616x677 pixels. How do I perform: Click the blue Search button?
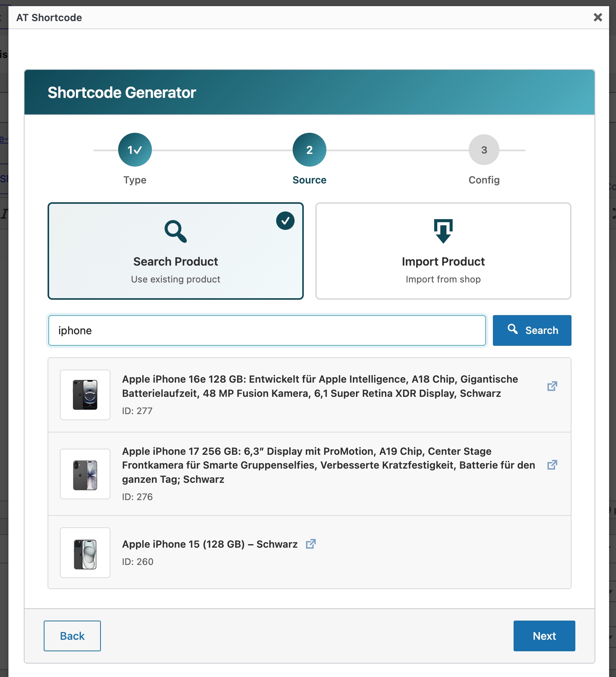coord(532,330)
